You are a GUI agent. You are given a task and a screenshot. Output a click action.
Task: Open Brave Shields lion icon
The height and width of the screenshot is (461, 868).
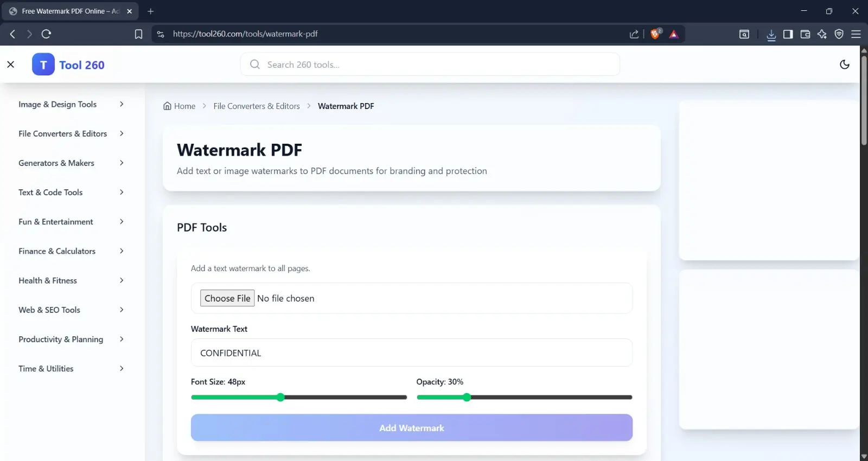pyautogui.click(x=656, y=34)
